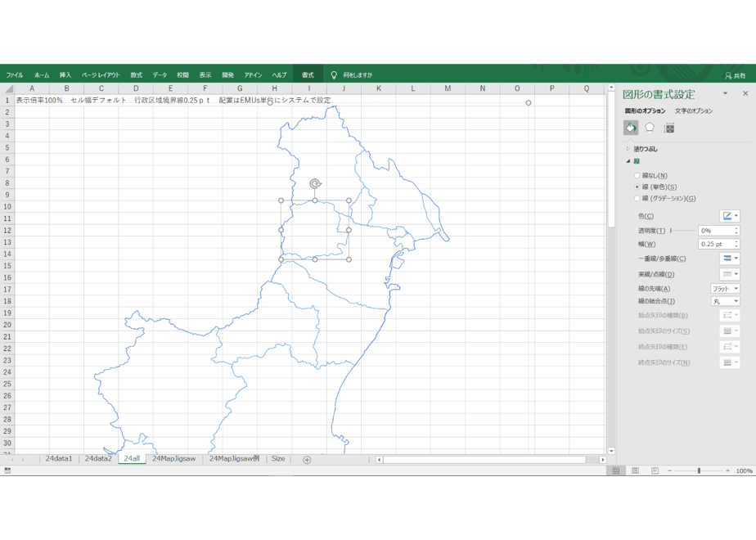The height and width of the screenshot is (540, 756).
Task: Click the rotate handle of selected shape
Action: pos(315,184)
